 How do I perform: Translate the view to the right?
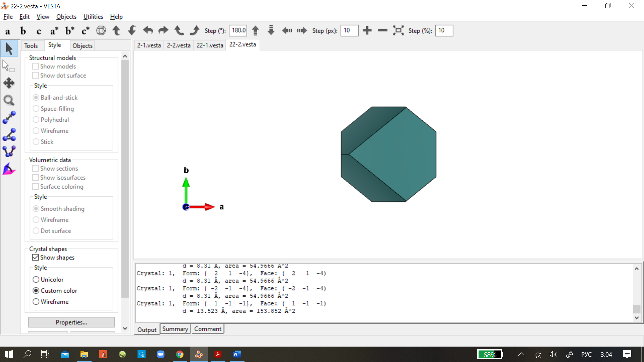point(302,31)
